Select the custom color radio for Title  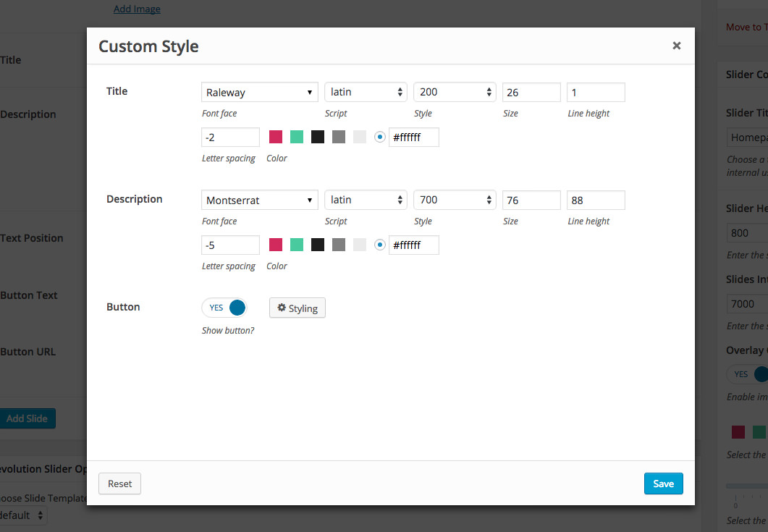pyautogui.click(x=379, y=138)
